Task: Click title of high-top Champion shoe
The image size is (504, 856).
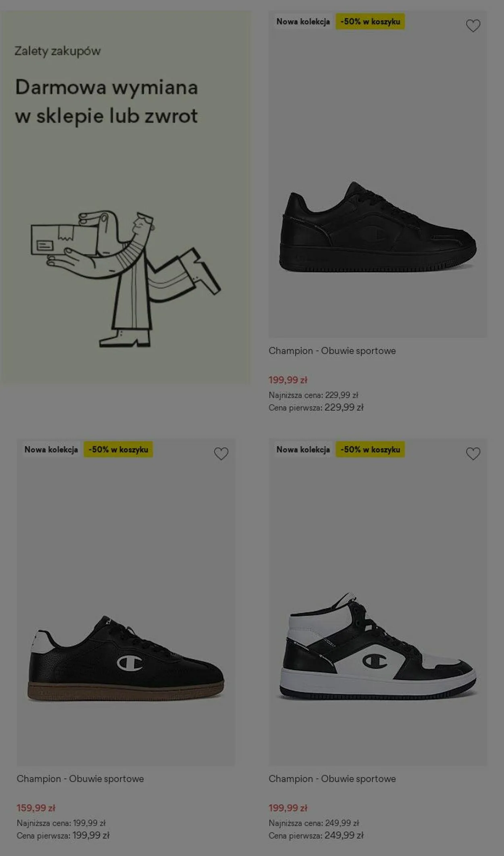Action: point(332,779)
